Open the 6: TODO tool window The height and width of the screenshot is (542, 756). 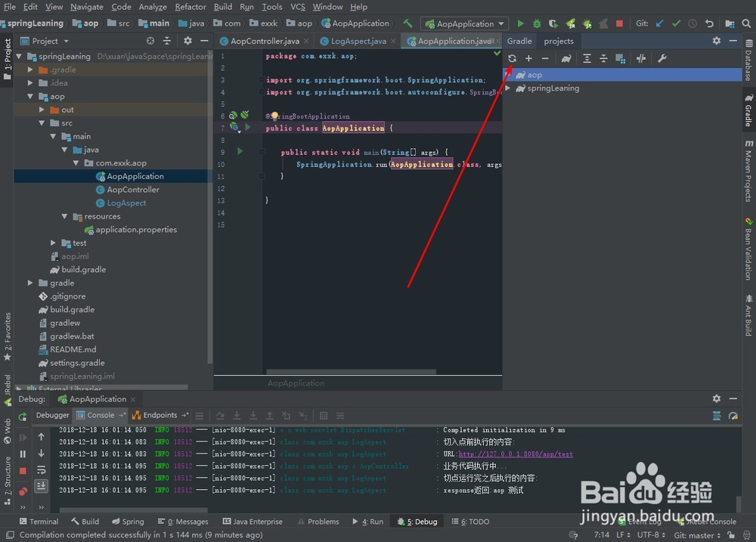coord(470,522)
